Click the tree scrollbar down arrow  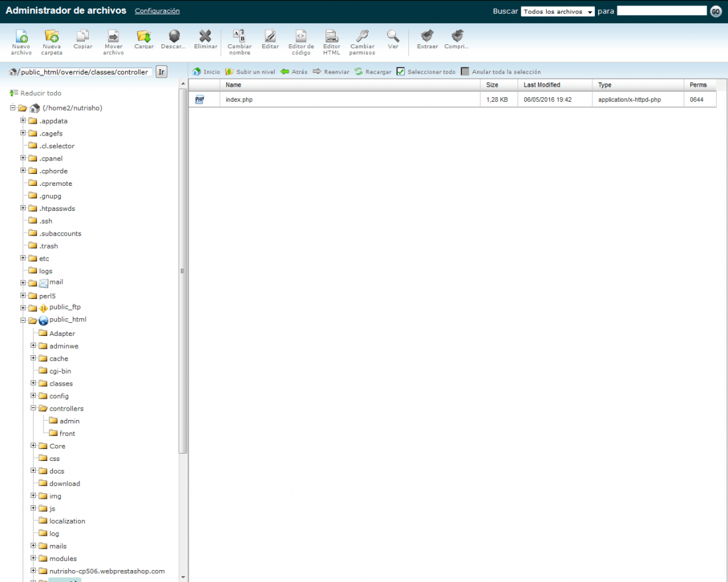[183, 577]
